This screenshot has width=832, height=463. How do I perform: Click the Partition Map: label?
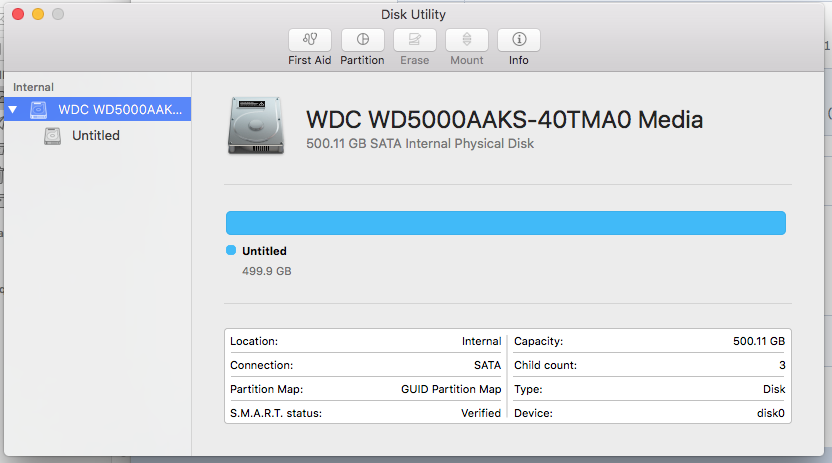266,389
